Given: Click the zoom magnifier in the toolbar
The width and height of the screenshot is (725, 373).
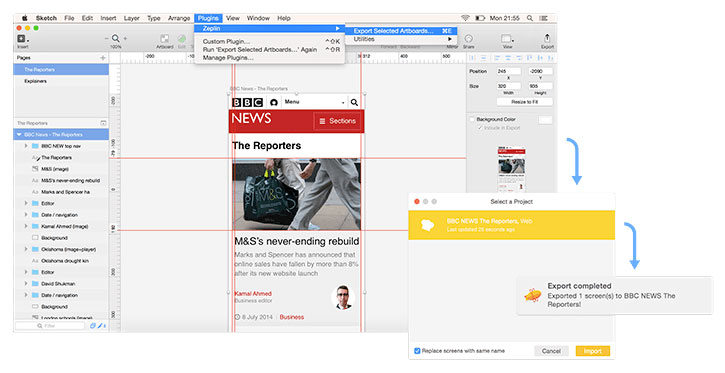Looking at the screenshot, I should (x=116, y=38).
